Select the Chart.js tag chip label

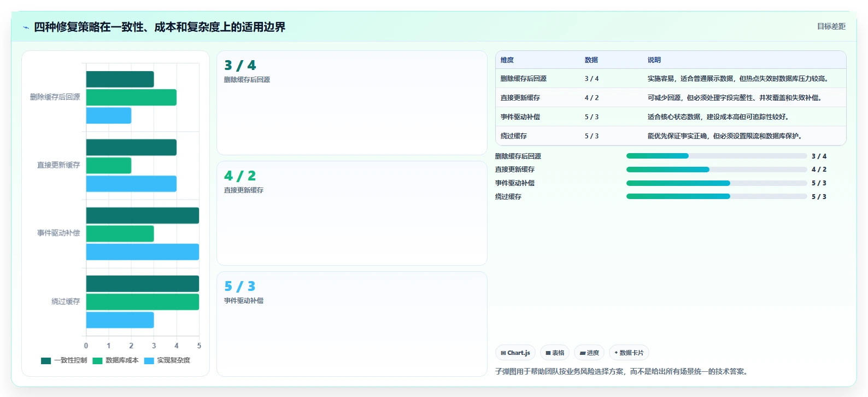(519, 353)
